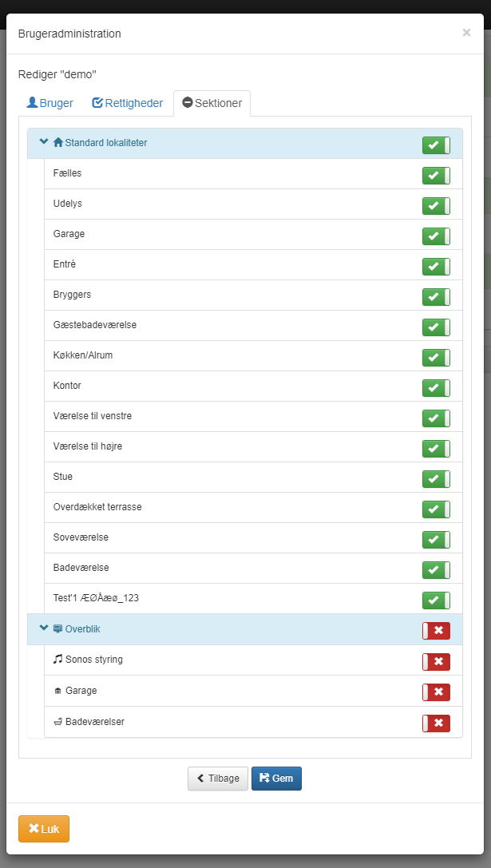The image size is (491, 868).
Task: Click the minus circle icon on Sektioner tab
Action: 188,102
